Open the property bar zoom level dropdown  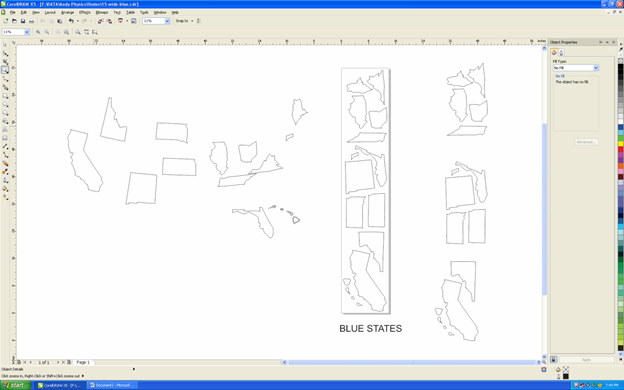27,32
